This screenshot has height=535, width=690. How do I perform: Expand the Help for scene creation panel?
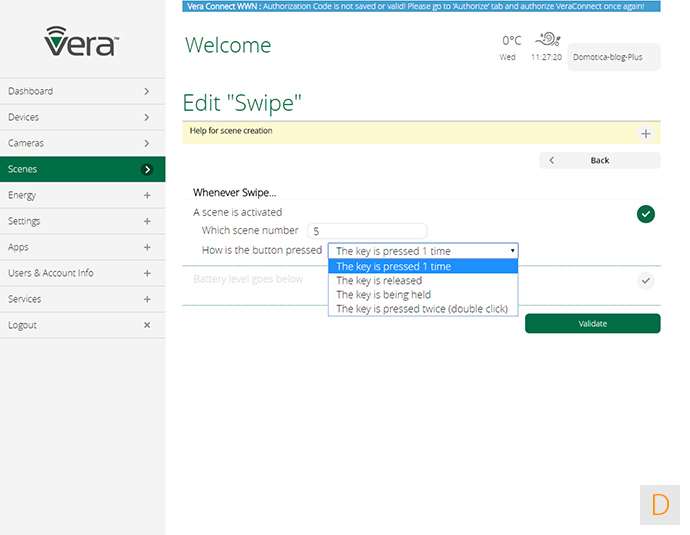(645, 133)
